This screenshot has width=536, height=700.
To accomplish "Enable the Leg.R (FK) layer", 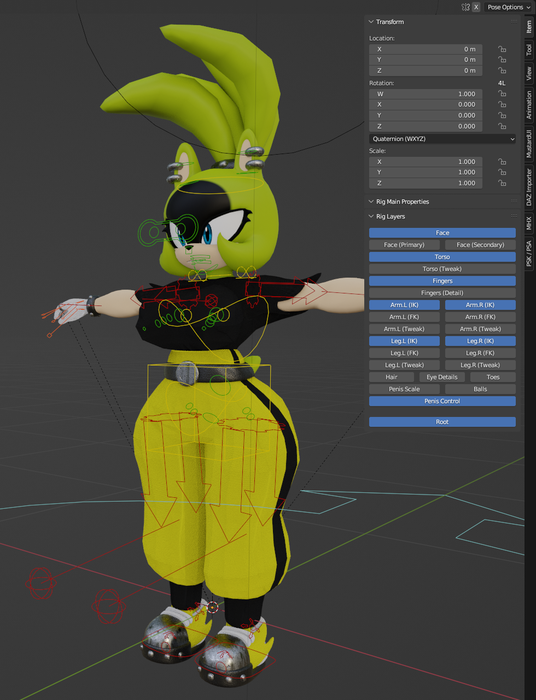I will click(x=480, y=353).
